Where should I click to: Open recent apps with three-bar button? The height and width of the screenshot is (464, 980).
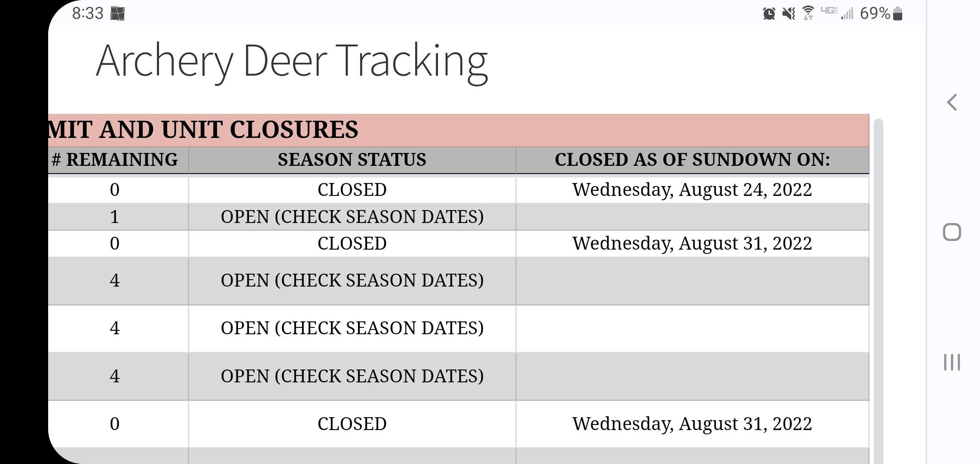pyautogui.click(x=952, y=362)
